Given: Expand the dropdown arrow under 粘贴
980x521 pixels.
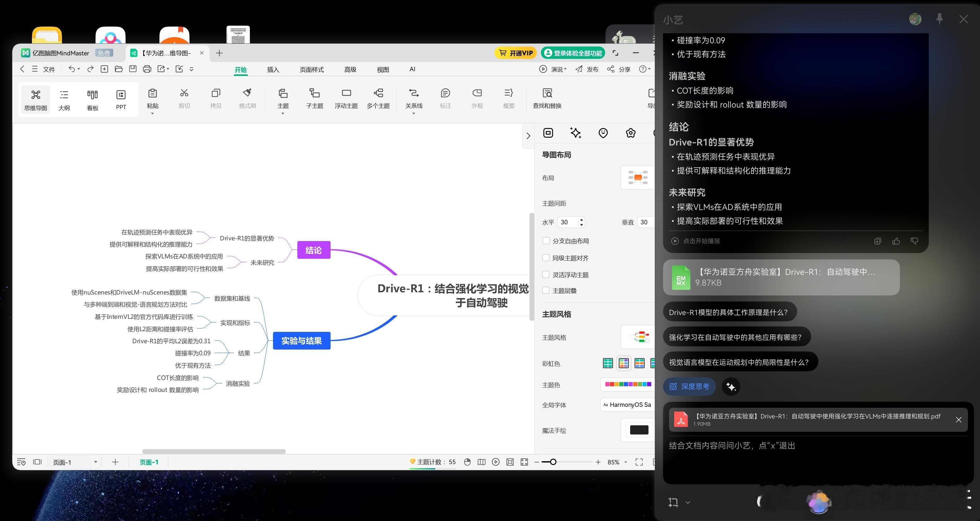Looking at the screenshot, I should [152, 114].
